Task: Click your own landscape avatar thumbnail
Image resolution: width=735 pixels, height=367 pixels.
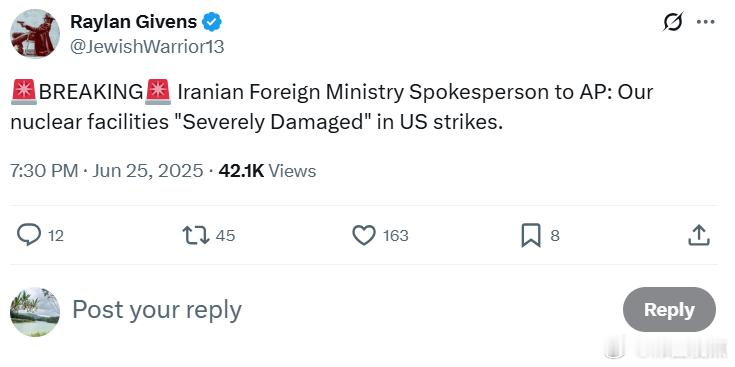Action: 35,312
